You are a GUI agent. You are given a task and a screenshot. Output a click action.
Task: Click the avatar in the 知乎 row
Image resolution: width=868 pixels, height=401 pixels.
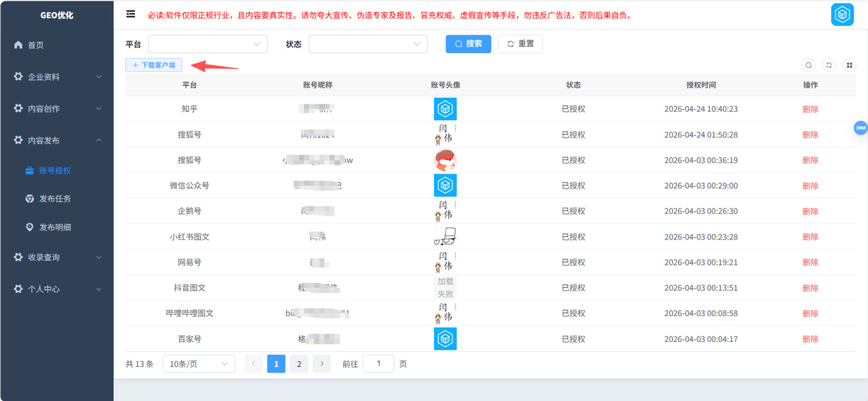(445, 109)
